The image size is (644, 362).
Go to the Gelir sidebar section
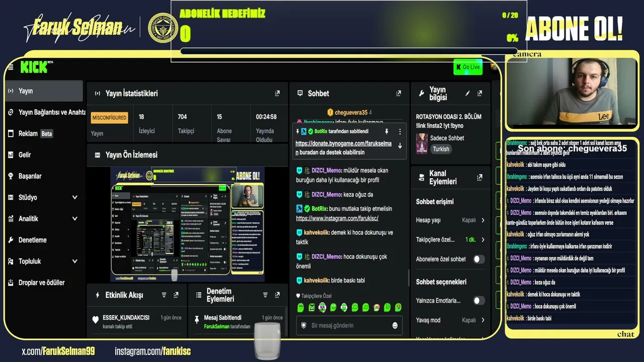[x=44, y=155]
